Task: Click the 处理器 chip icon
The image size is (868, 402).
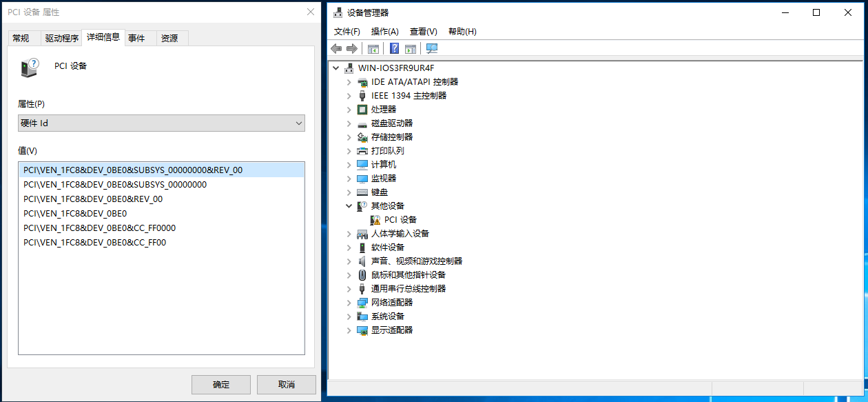Action: click(362, 109)
